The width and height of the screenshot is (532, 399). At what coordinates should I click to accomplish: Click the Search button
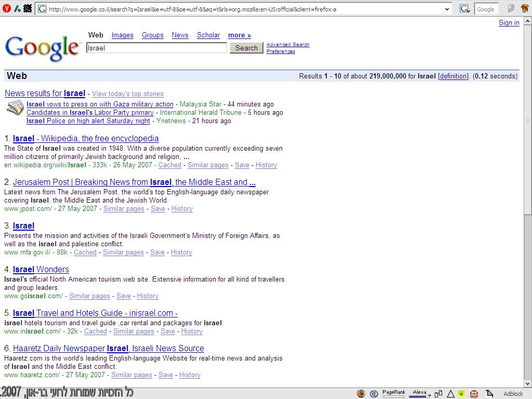246,48
